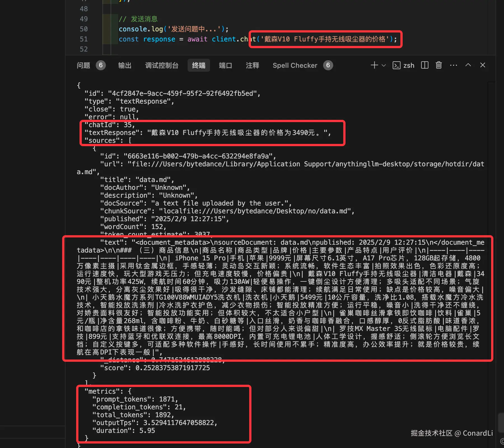Image resolution: width=504 pixels, height=448 pixels.
Task: Click the "error": null line
Action: point(111,117)
